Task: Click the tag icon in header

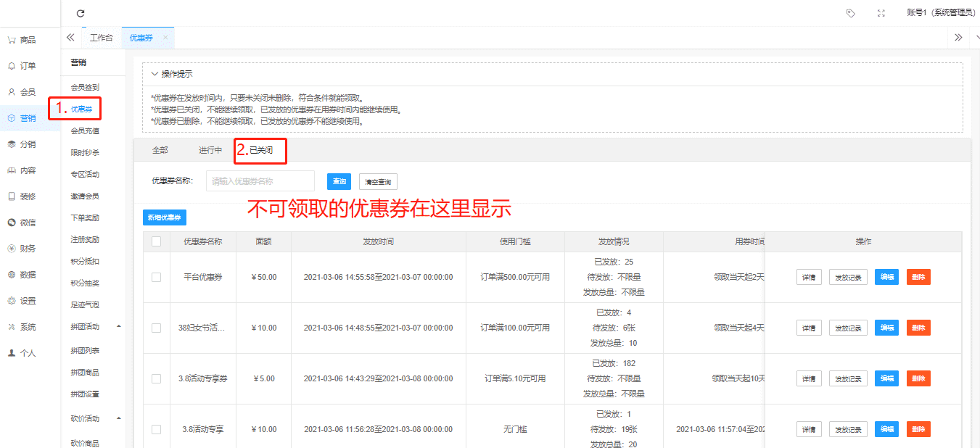Action: click(x=851, y=13)
